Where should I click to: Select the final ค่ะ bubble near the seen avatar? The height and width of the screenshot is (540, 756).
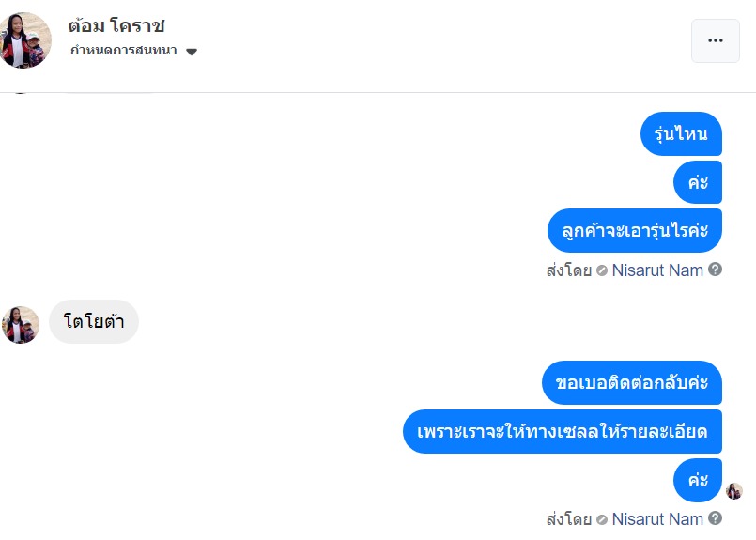click(x=698, y=480)
